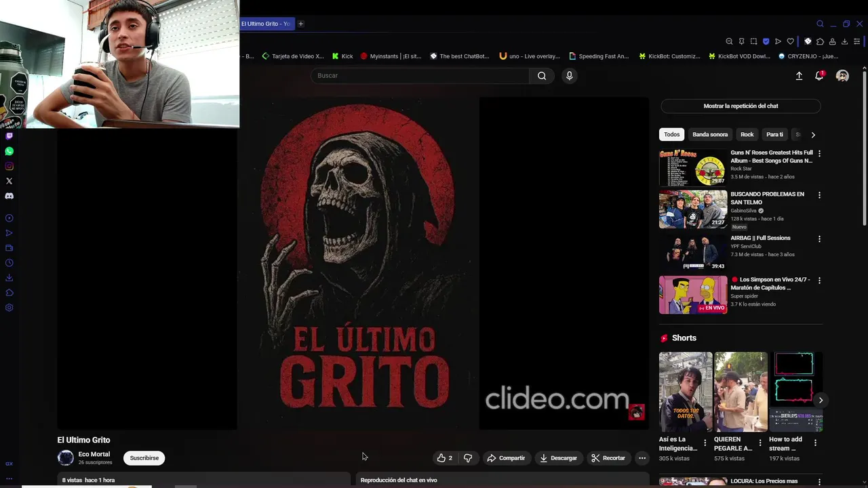Open WhatsApp in the browser sidebar
Screen dimensions: 868x488
pos(9,151)
